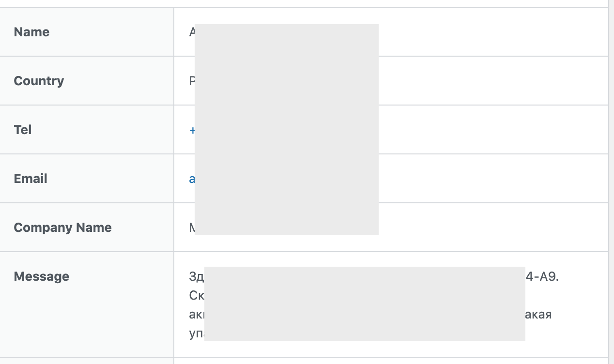
Task: Select the Email label cell
Action: pos(31,179)
